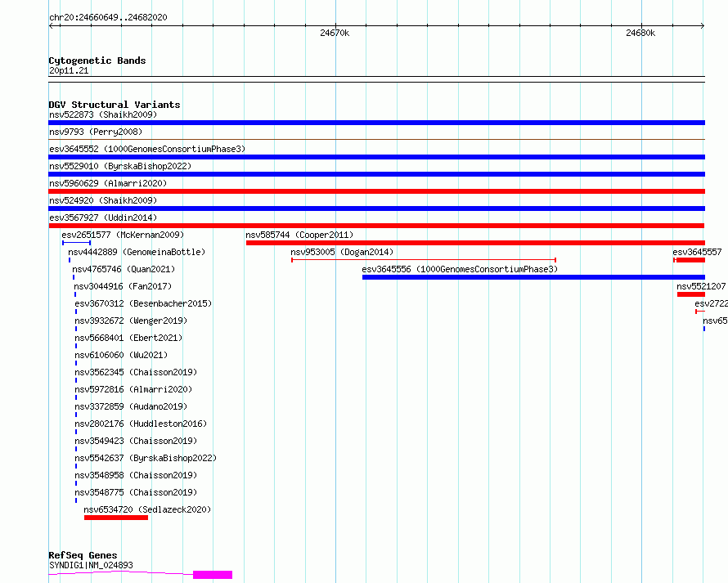728x583 pixels.
Task: Open esv3567927 (Uddin2014) variant label
Action: (x=103, y=218)
